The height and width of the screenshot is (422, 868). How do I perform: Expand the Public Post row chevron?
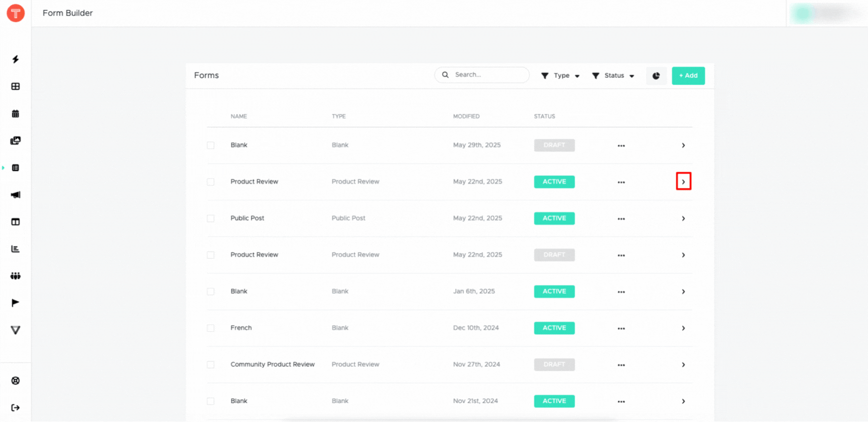[683, 219]
